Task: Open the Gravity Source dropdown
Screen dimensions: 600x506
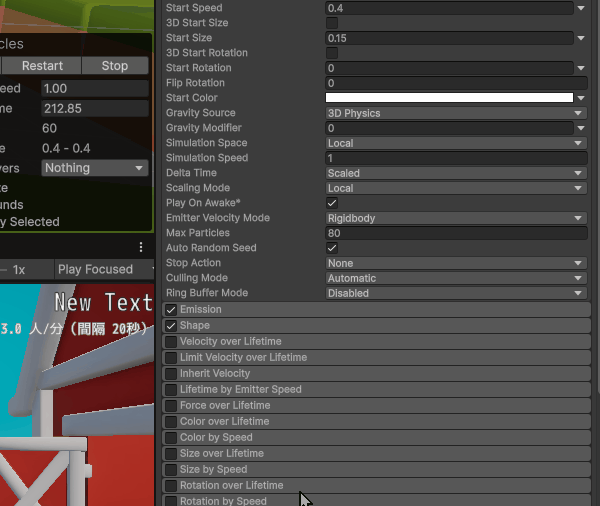Action: coord(455,113)
